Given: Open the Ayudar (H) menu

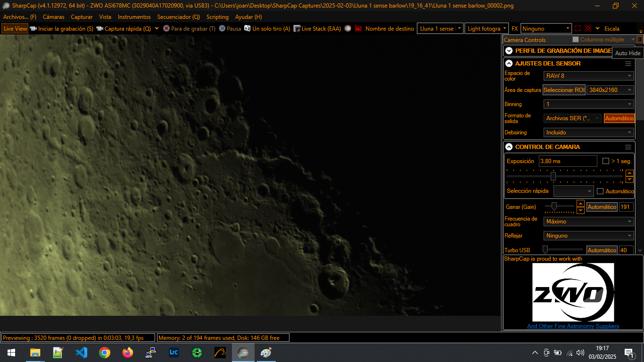Looking at the screenshot, I should [x=248, y=17].
